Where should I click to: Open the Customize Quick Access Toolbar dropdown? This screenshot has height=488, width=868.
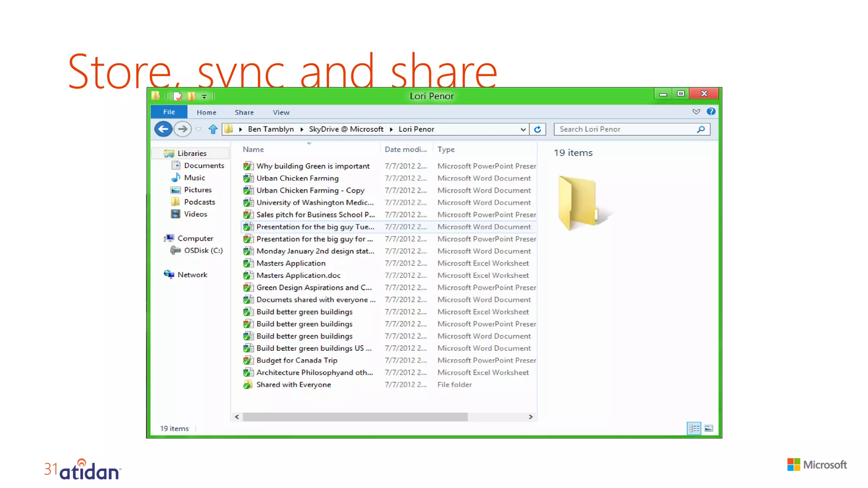coord(204,97)
